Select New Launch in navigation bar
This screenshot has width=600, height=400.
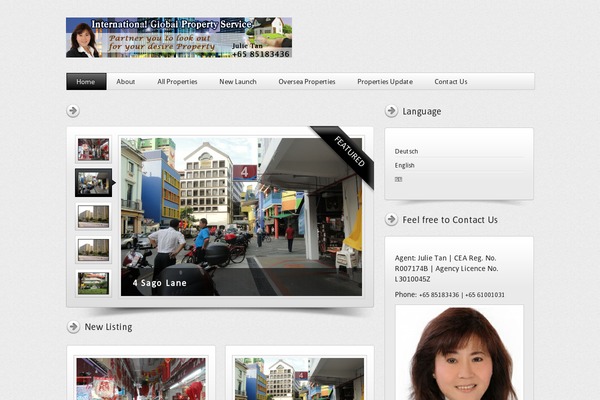point(238,82)
